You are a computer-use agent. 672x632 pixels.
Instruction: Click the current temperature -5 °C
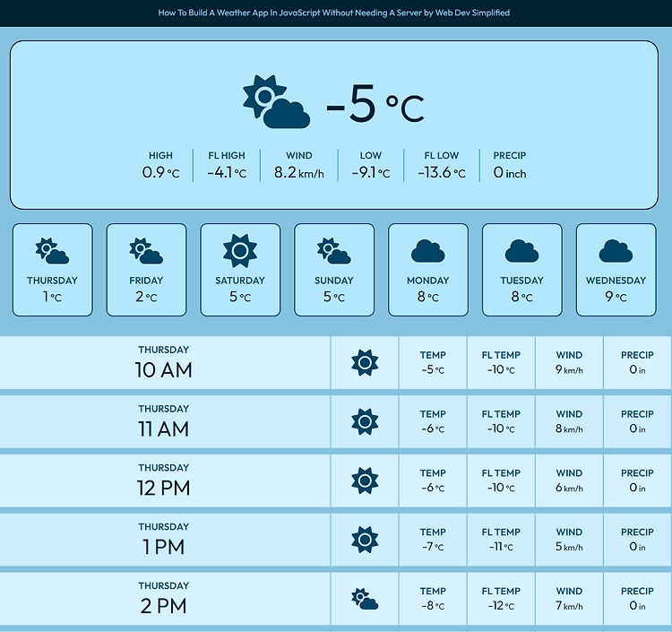click(375, 103)
